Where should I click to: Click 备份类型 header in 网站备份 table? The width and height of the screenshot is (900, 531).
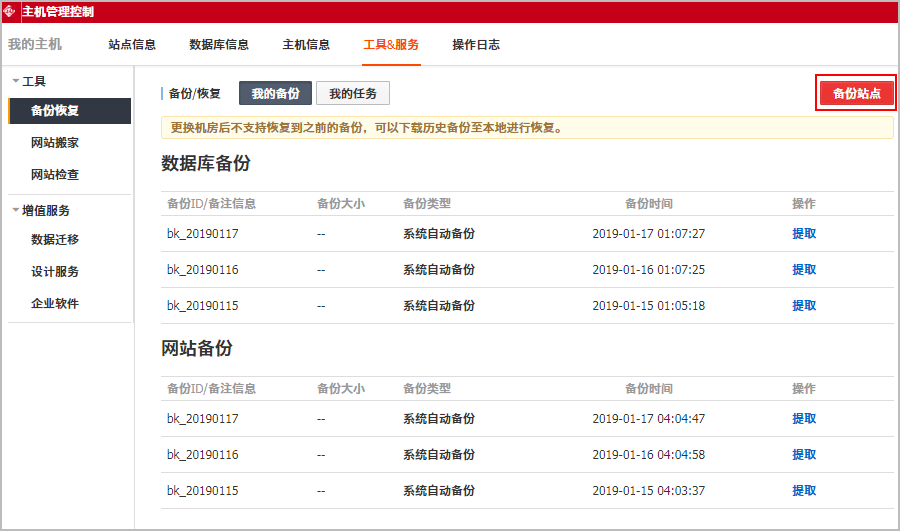[426, 389]
